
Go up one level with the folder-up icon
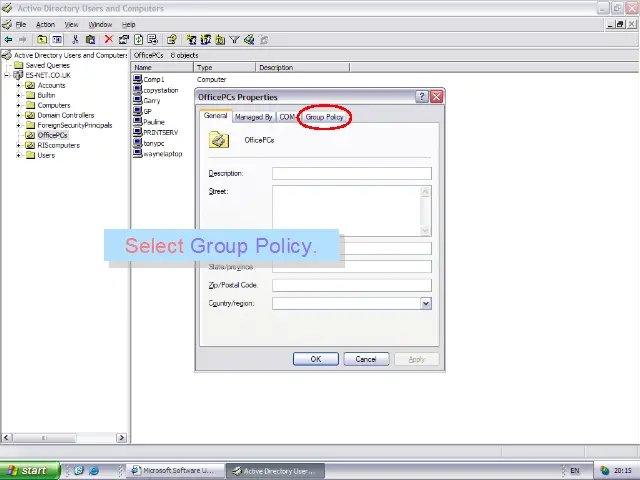click(42, 40)
